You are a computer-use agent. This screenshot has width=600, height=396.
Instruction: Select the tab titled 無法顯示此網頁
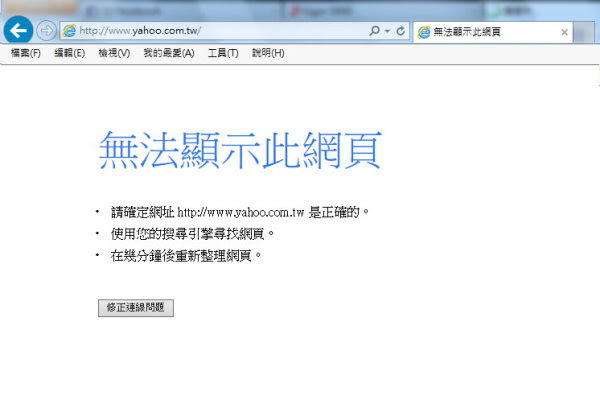pos(493,32)
